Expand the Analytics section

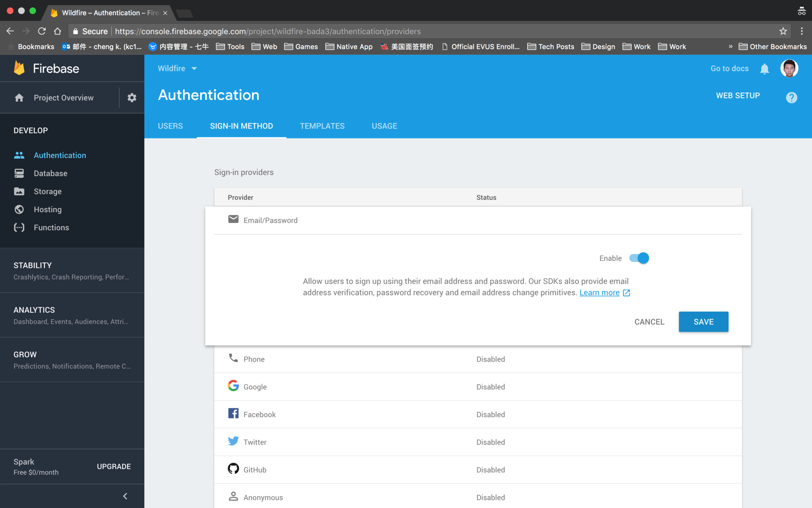[71, 315]
